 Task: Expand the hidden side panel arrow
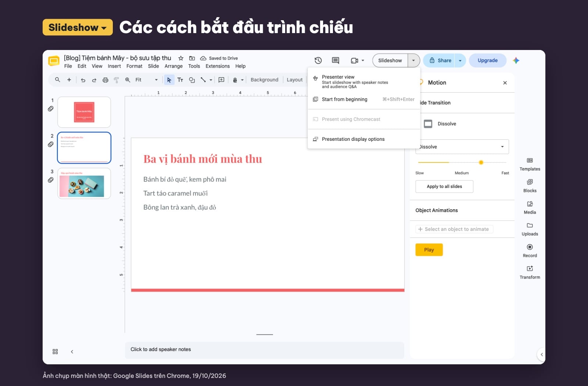click(x=542, y=354)
